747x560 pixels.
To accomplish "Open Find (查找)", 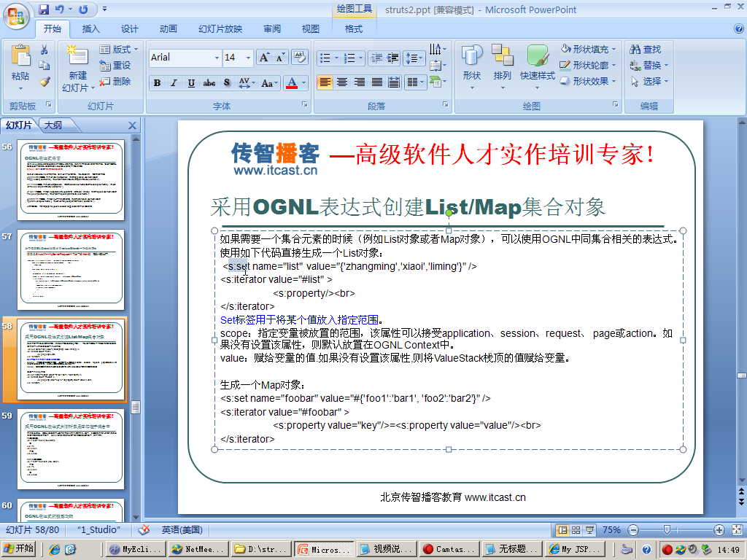I will click(645, 49).
